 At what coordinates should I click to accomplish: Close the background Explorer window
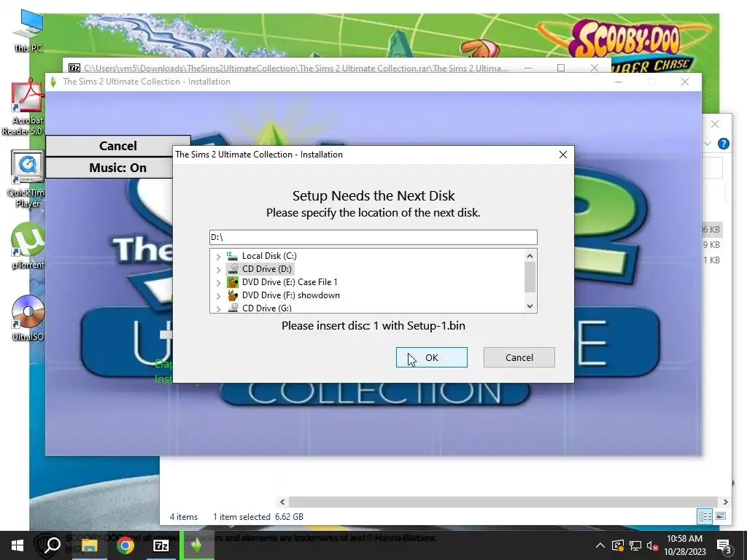click(x=715, y=124)
